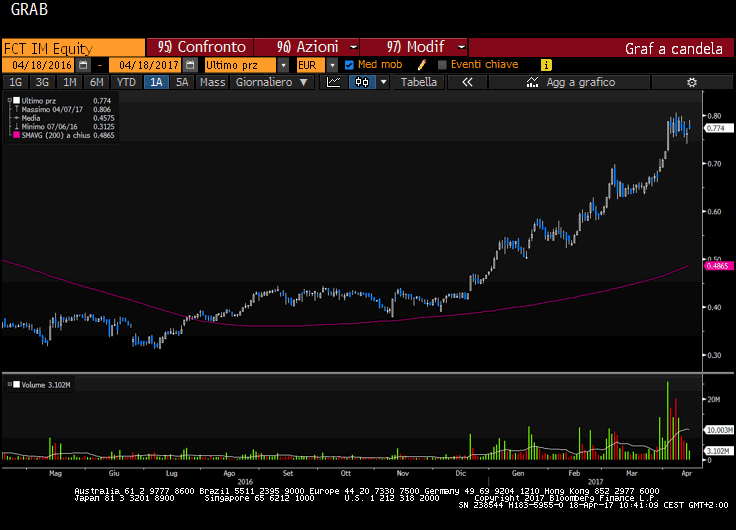Click the double-chevron collapse icon

coord(467,82)
